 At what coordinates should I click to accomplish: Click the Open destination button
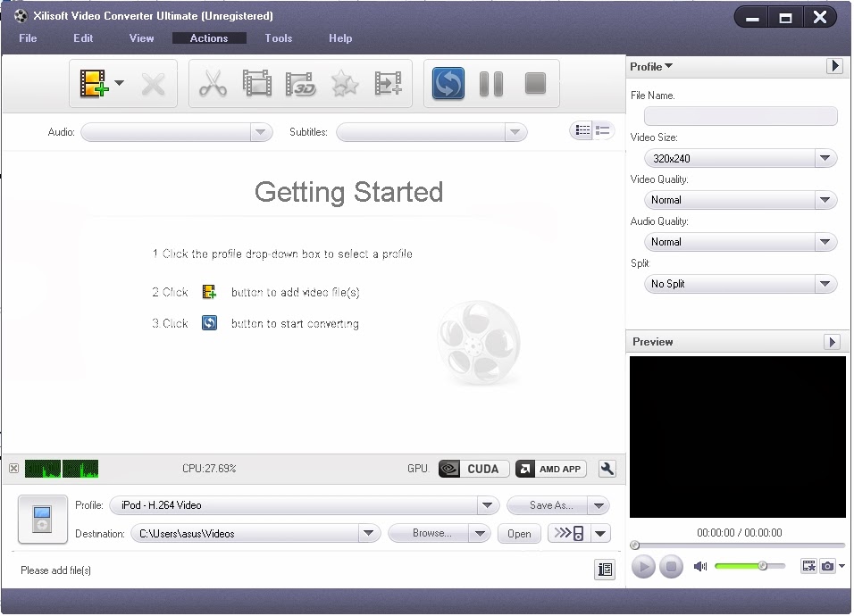tap(519, 534)
